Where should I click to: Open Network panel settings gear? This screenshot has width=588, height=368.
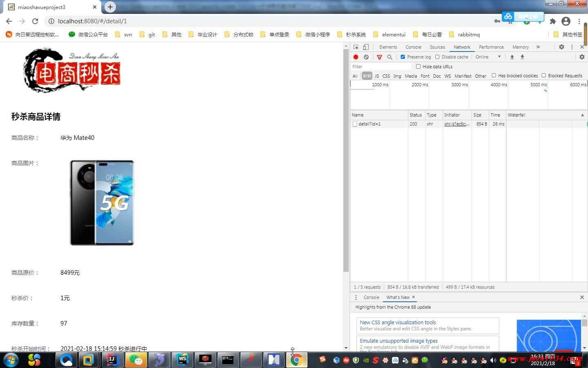582,57
